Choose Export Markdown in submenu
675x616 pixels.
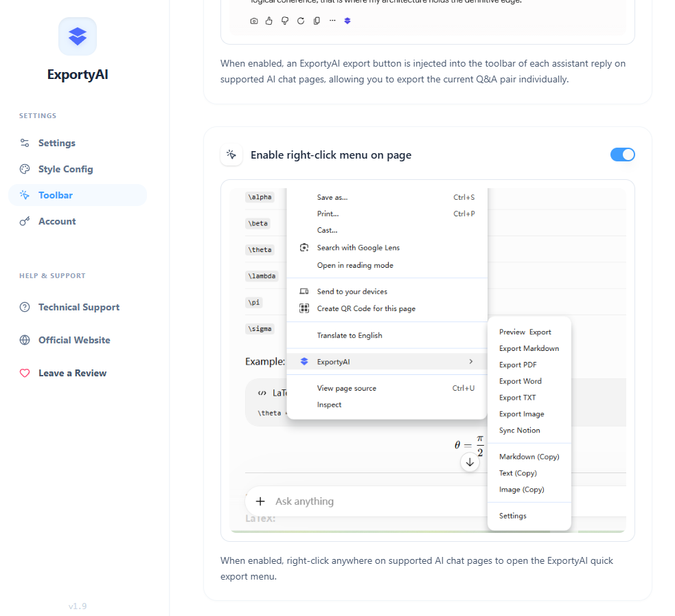pyautogui.click(x=529, y=348)
